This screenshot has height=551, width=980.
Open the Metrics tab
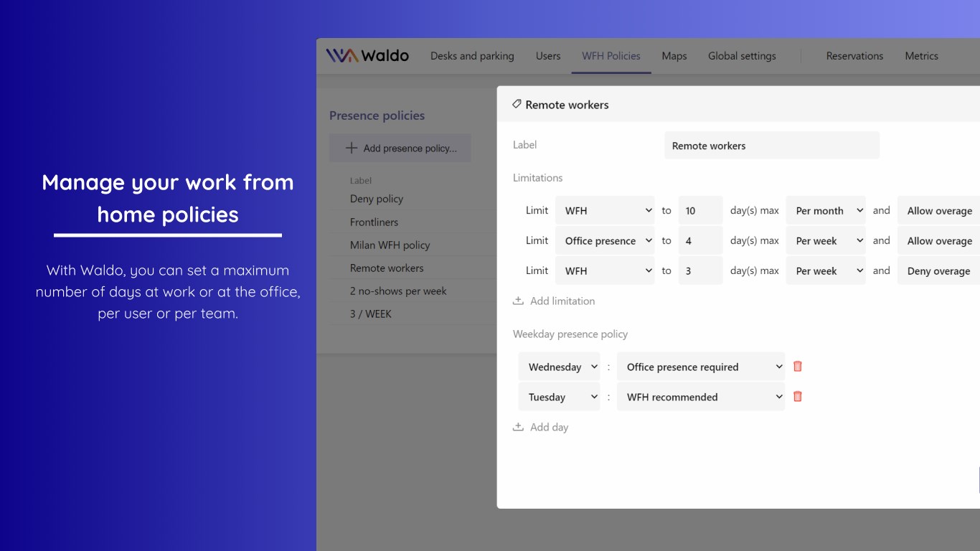pos(921,56)
